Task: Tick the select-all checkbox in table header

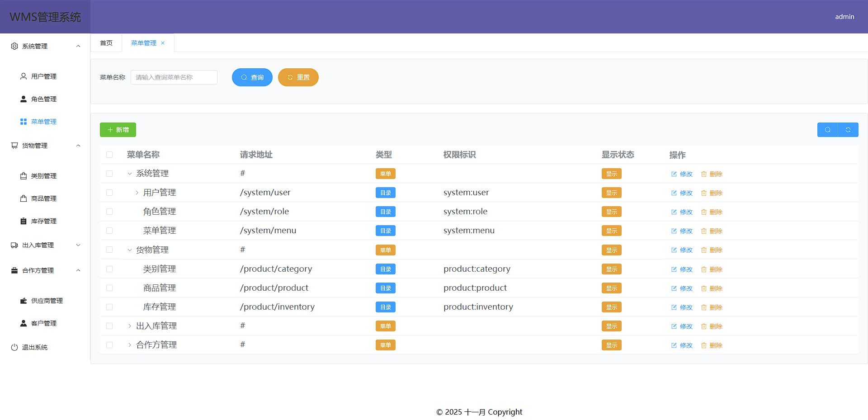Action: (x=109, y=155)
